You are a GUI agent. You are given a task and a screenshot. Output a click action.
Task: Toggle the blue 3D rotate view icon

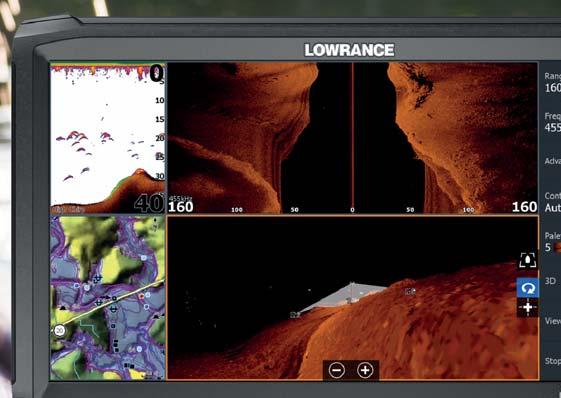click(527, 287)
